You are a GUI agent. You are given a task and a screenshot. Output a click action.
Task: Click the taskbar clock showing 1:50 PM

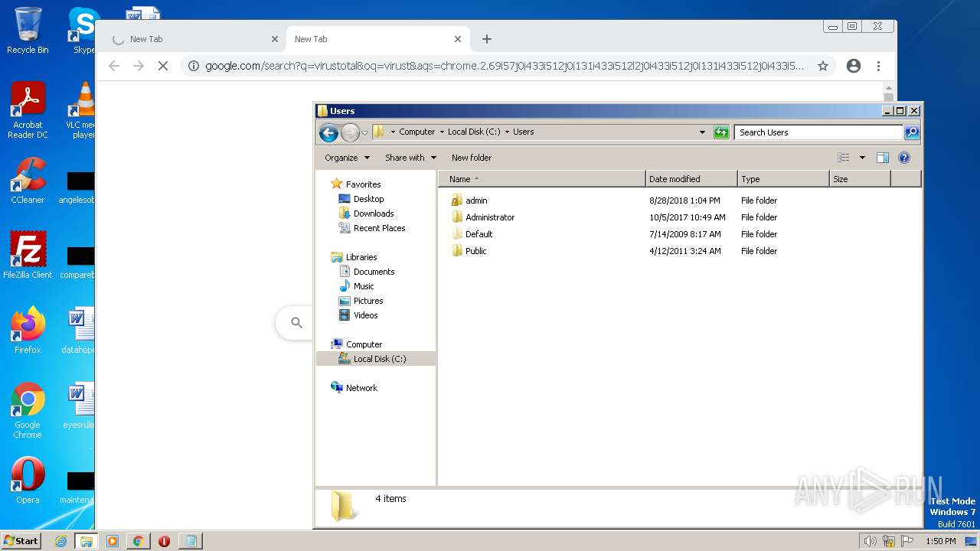coord(940,541)
